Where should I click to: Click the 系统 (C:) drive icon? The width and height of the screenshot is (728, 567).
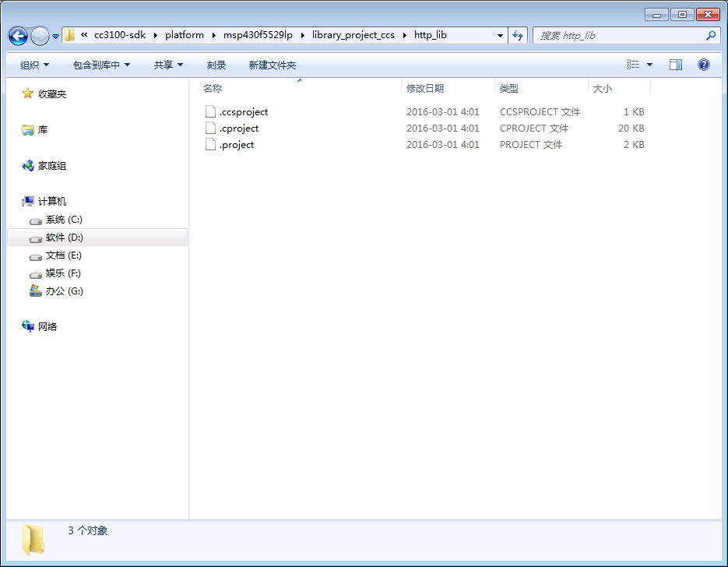36,221
